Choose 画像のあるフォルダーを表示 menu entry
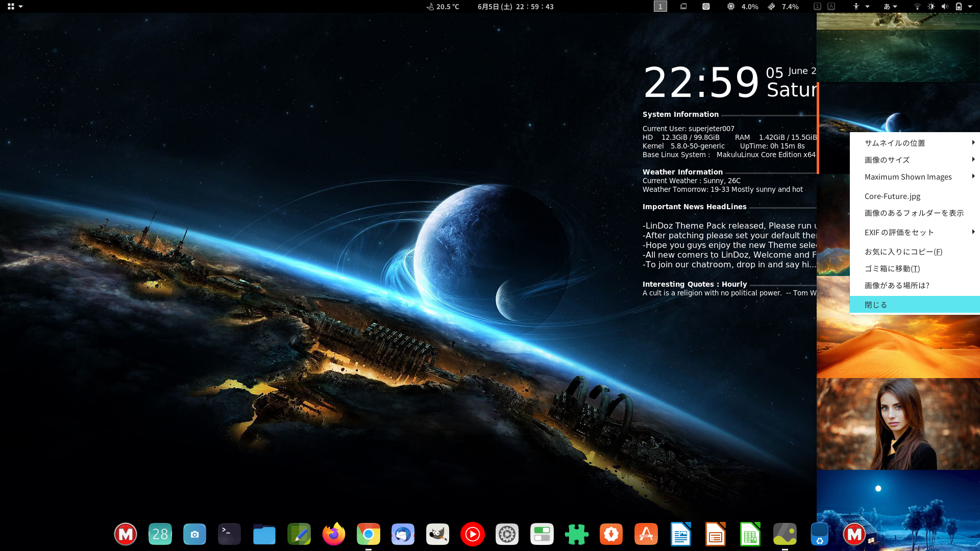The width and height of the screenshot is (980, 551). 914,213
